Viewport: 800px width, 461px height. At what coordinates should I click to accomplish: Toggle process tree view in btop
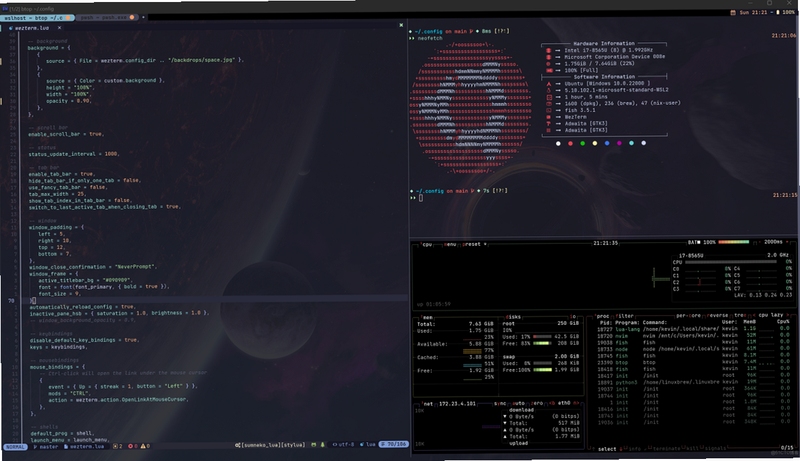[x=739, y=316]
